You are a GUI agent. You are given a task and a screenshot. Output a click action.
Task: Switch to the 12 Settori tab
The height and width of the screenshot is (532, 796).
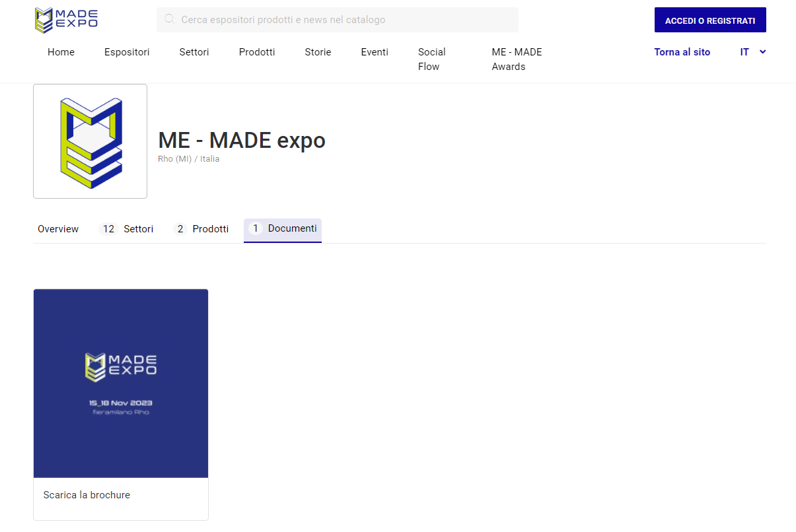click(x=126, y=229)
